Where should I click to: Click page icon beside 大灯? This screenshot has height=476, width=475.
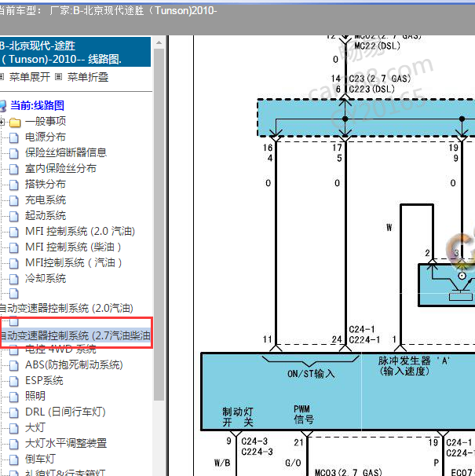tap(14, 429)
